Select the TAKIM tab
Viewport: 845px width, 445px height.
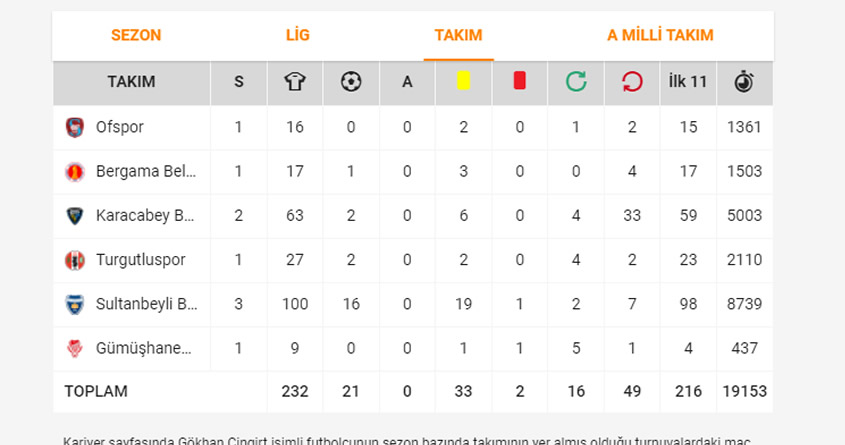[459, 35]
